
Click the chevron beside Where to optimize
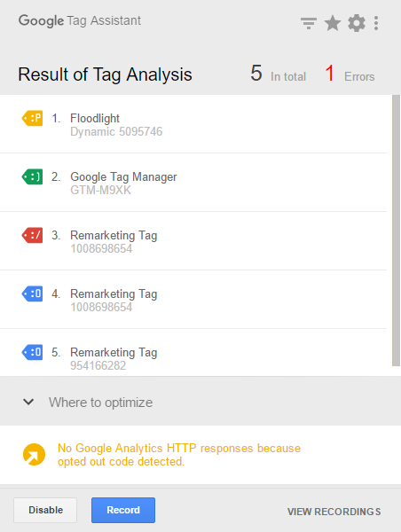28,402
